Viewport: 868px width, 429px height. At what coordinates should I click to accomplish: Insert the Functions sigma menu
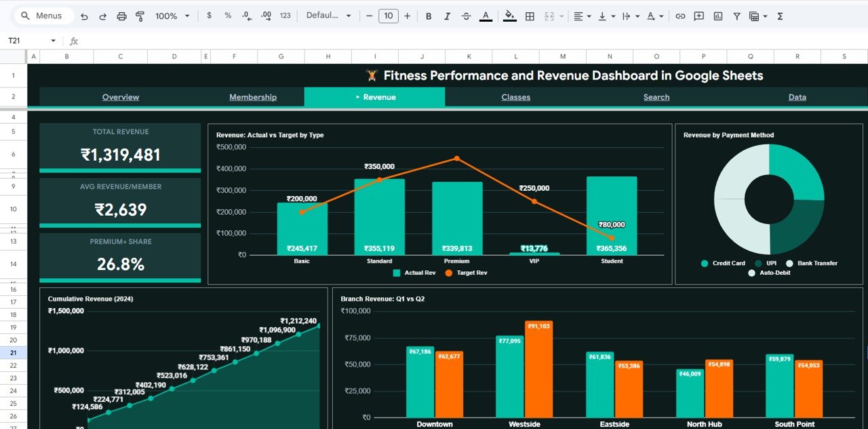[779, 15]
